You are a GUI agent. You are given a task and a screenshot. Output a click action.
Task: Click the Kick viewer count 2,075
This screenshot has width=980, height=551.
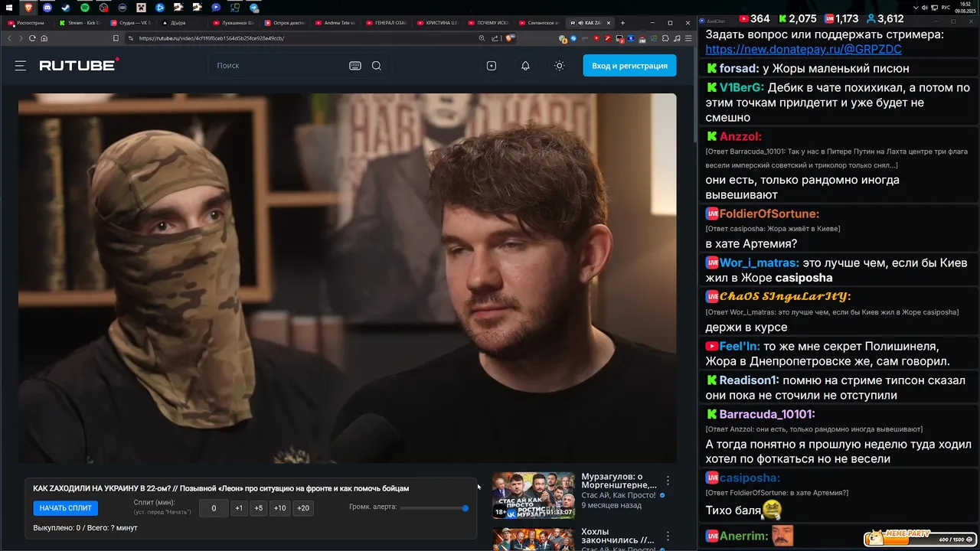click(797, 18)
